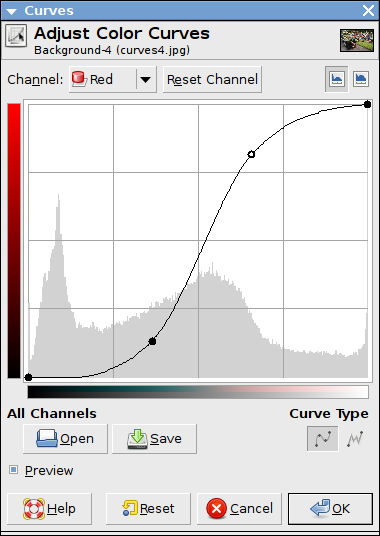Save the current curve settings
The height and width of the screenshot is (536, 380).
pyautogui.click(x=154, y=439)
